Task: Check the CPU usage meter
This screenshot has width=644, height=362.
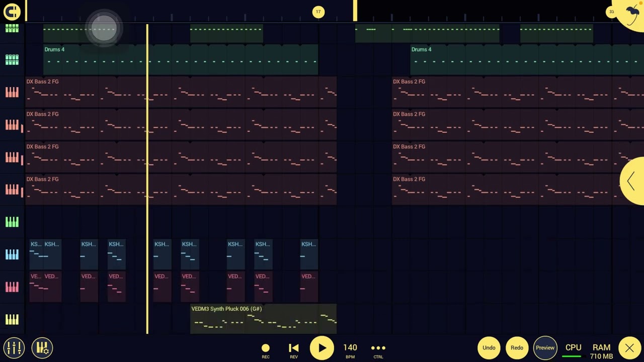Action: [x=573, y=350]
